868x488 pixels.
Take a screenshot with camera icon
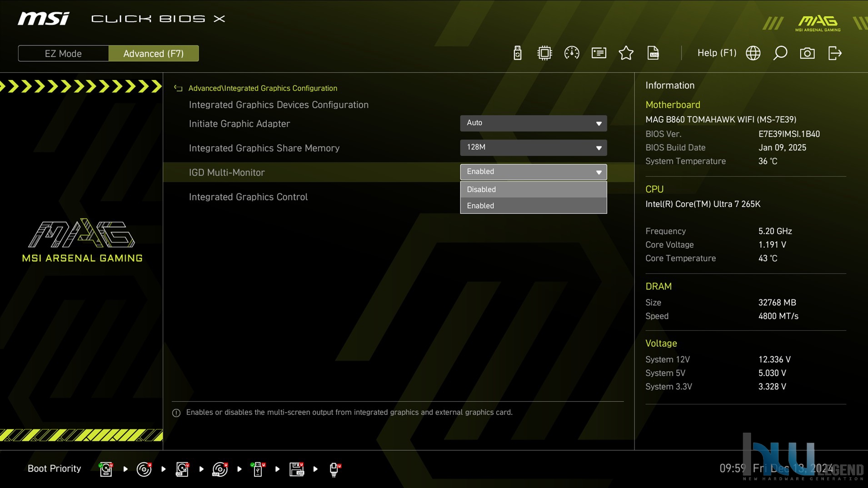[807, 53]
